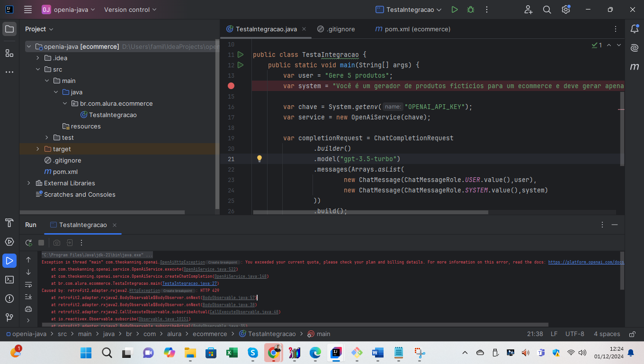Screen dimensions: 644x364
Task: Open Notifications bell on right sidebar
Action: pyautogui.click(x=635, y=29)
